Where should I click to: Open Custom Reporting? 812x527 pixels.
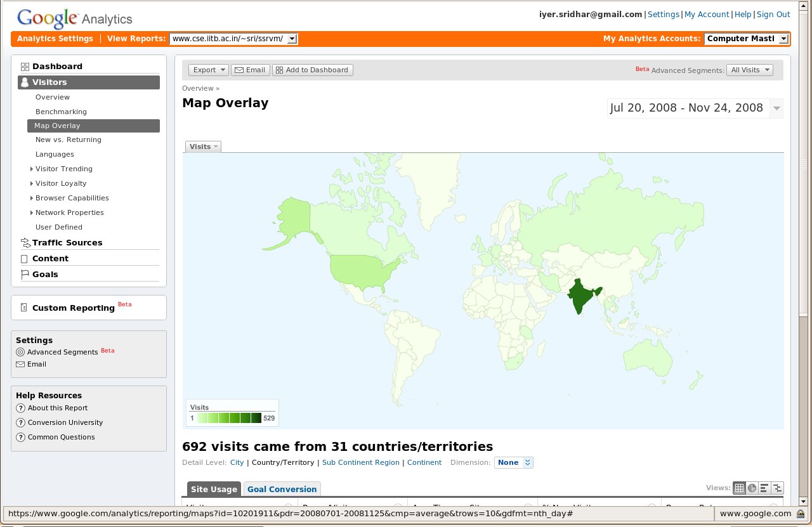tap(74, 308)
